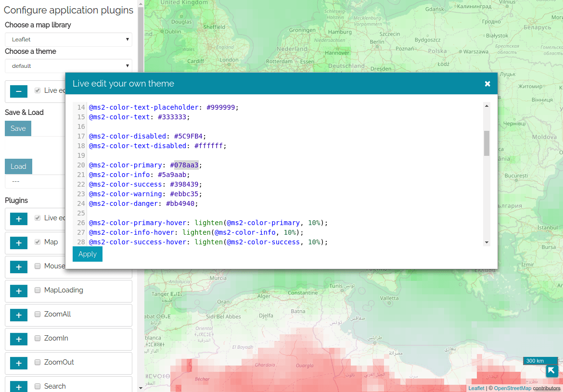
Task: Close the Live edit theme dialog
Action: [x=487, y=84]
